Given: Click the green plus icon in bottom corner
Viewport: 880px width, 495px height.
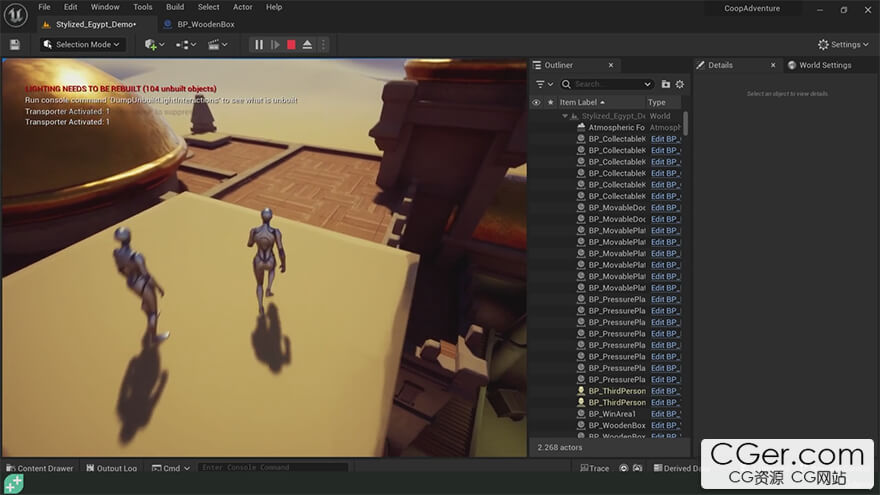Looking at the screenshot, I should tap(13, 484).
